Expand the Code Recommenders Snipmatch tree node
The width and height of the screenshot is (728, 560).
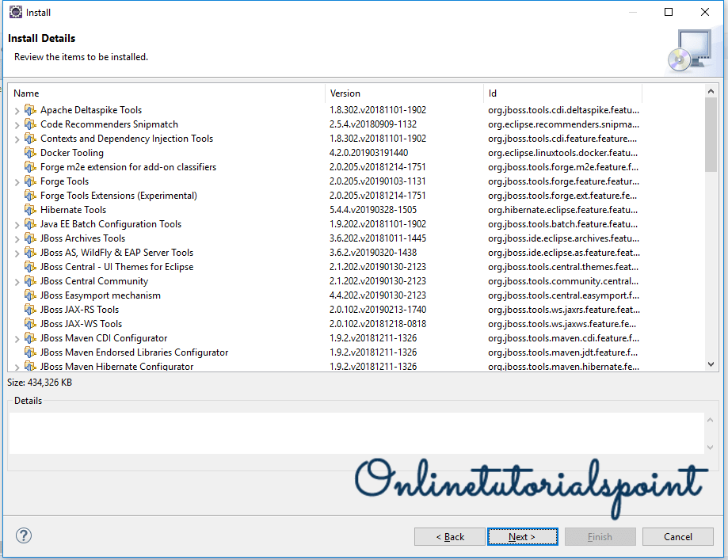tap(17, 124)
